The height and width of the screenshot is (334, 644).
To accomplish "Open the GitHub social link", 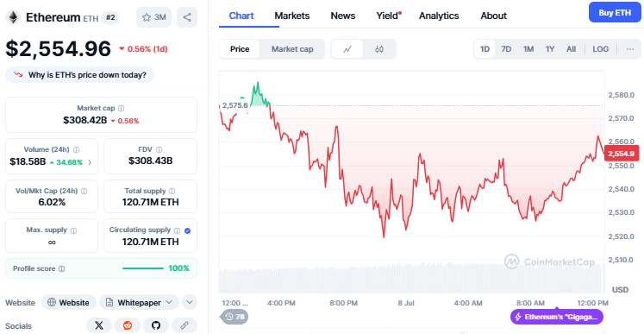I will (156, 325).
